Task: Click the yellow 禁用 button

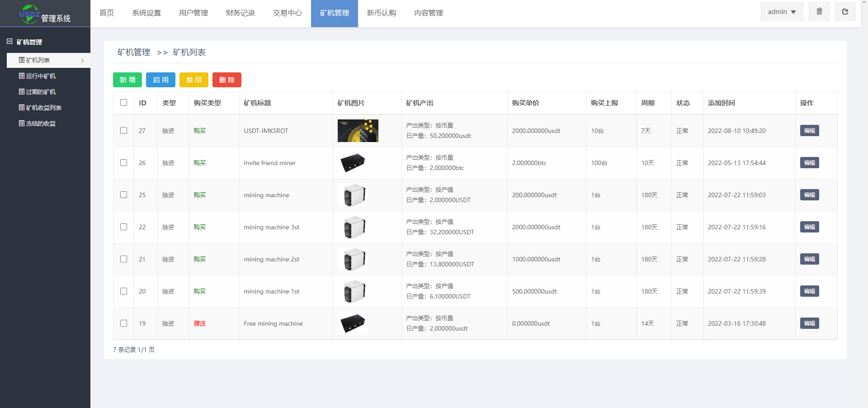Action: [193, 80]
